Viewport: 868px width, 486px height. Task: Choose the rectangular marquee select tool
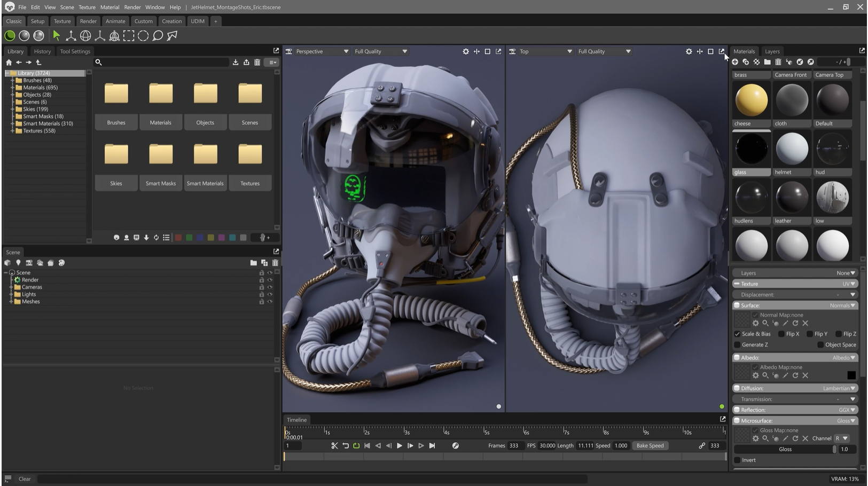pos(129,36)
